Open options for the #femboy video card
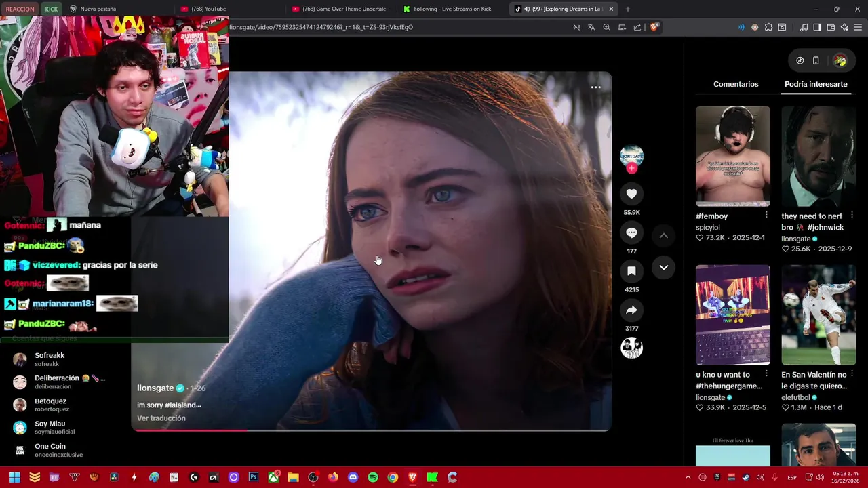Screen dimensions: 868x488 pyautogui.click(x=766, y=216)
